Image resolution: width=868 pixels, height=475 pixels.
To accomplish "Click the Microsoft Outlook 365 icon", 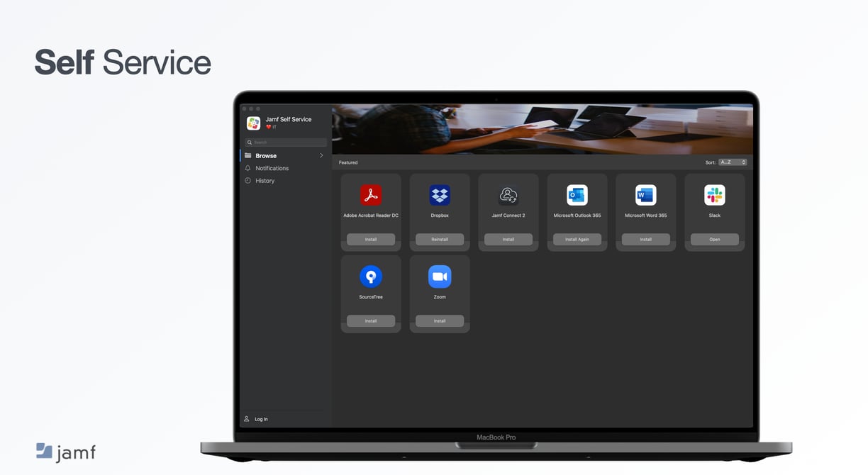I will [577, 195].
